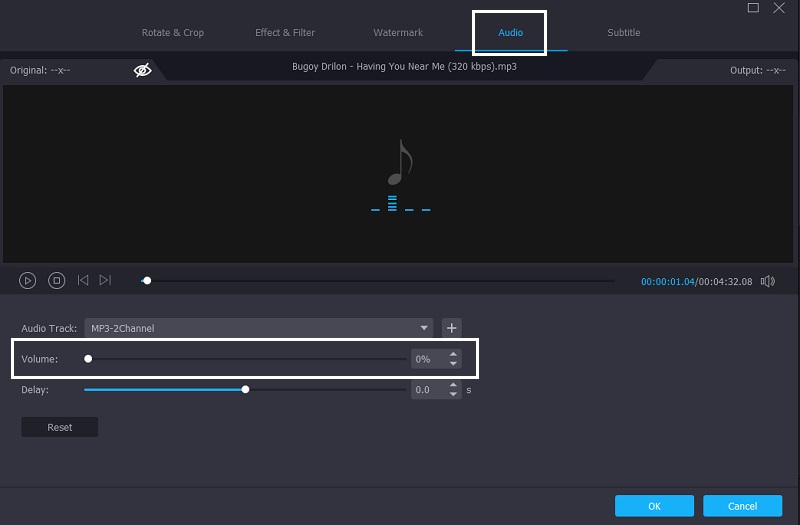The width and height of the screenshot is (800, 525).
Task: Mute via the speaker volume icon
Action: pyautogui.click(x=767, y=281)
